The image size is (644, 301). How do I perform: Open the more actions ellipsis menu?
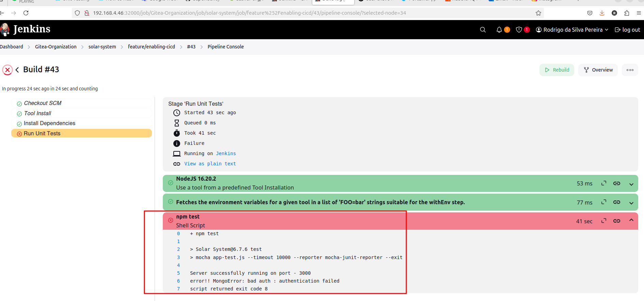pos(630,70)
